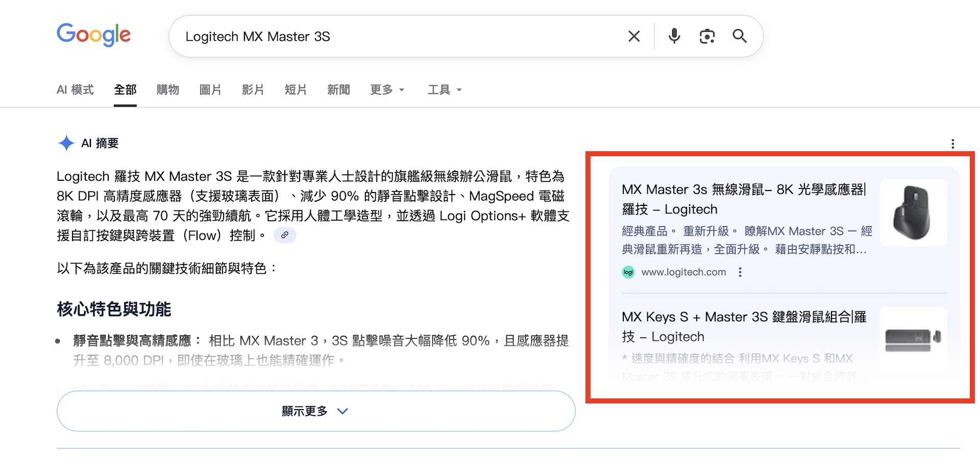The height and width of the screenshot is (476, 980).
Task: Open Google Lens image search
Action: [707, 36]
